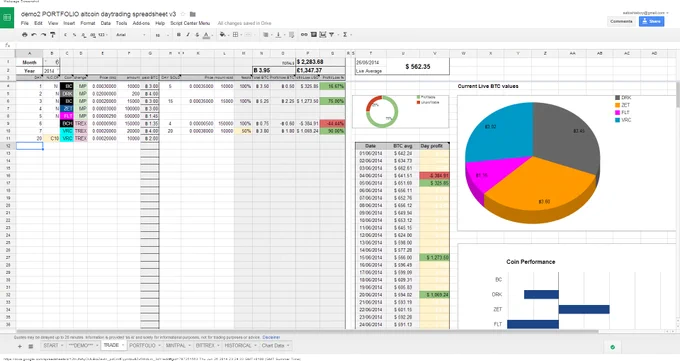Click the decrease decimal places icon
Screen dimensions: 680x361
point(84,35)
